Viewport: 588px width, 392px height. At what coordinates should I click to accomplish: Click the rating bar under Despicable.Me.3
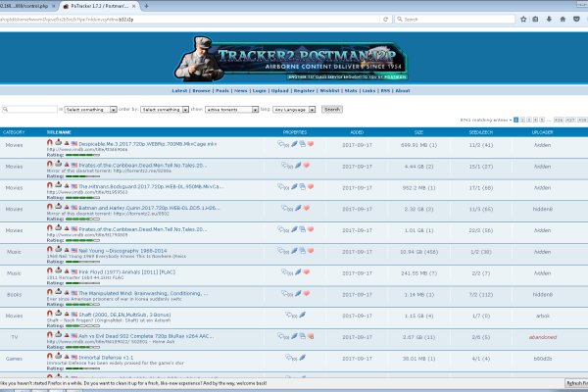(x=82, y=155)
